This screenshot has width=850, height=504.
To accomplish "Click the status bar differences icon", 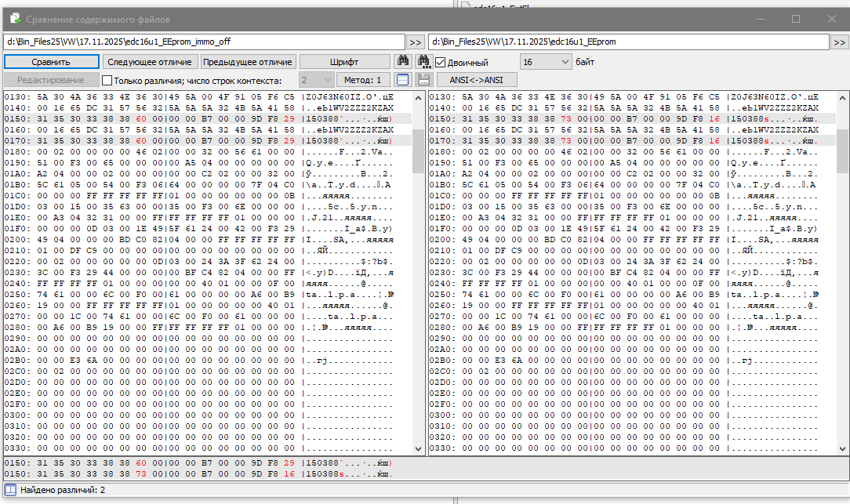I will point(10,490).
